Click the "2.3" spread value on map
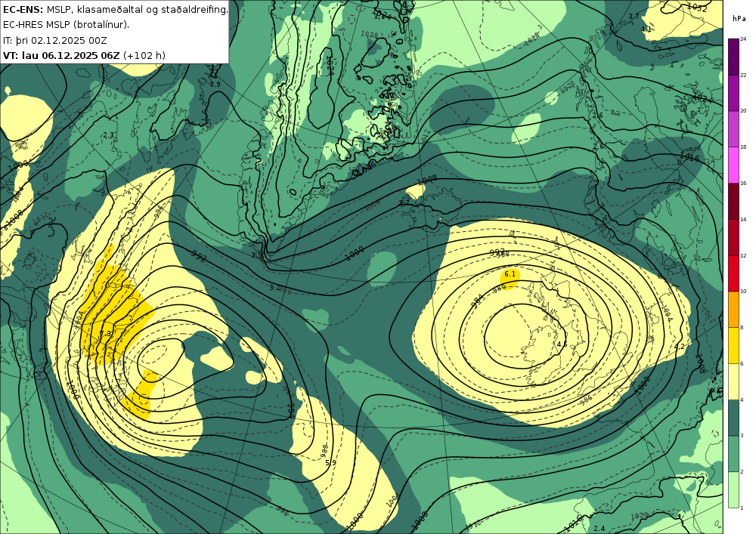Viewport: 756px width, 534px height. tap(108, 135)
